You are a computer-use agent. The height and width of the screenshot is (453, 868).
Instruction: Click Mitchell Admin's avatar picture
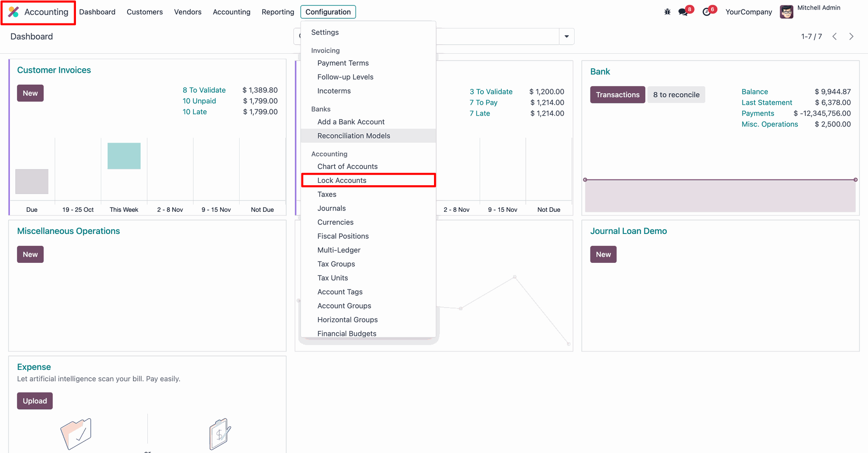[787, 12]
